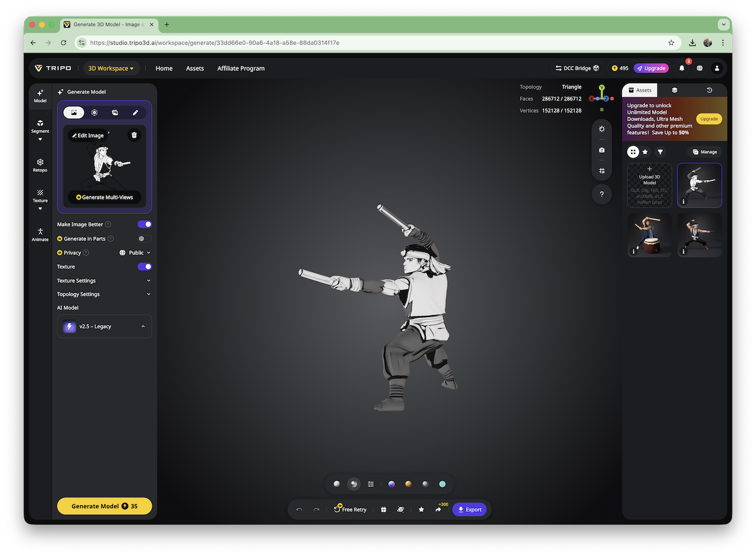
Task: Take a viewport screenshot with camera icon
Action: point(601,150)
